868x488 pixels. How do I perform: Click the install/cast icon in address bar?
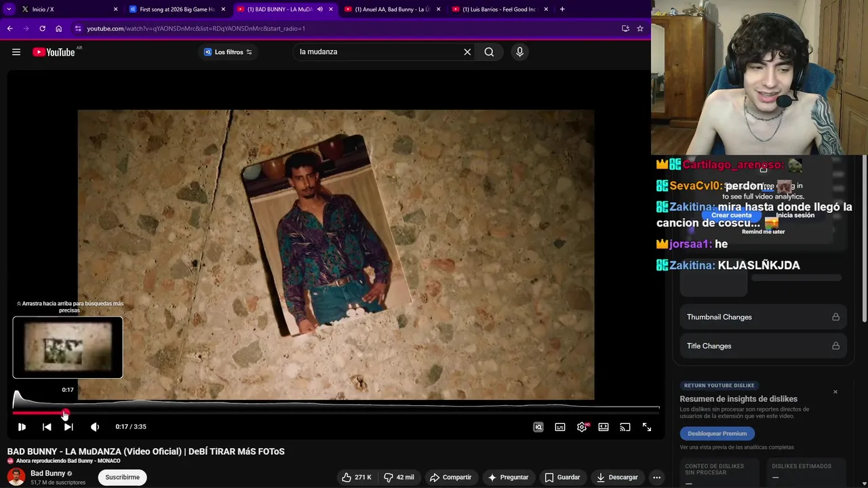pyautogui.click(x=625, y=28)
